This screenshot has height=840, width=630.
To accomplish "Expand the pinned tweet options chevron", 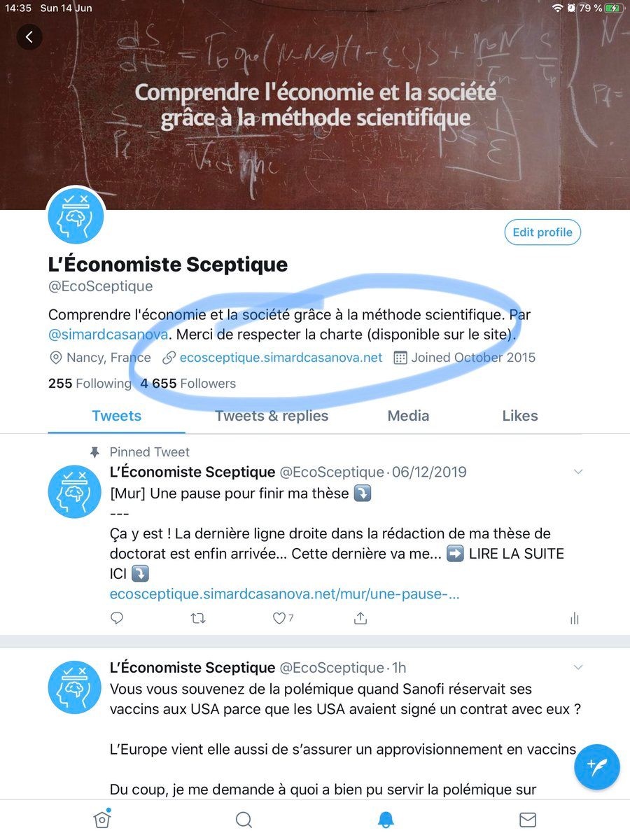I will pos(578,472).
